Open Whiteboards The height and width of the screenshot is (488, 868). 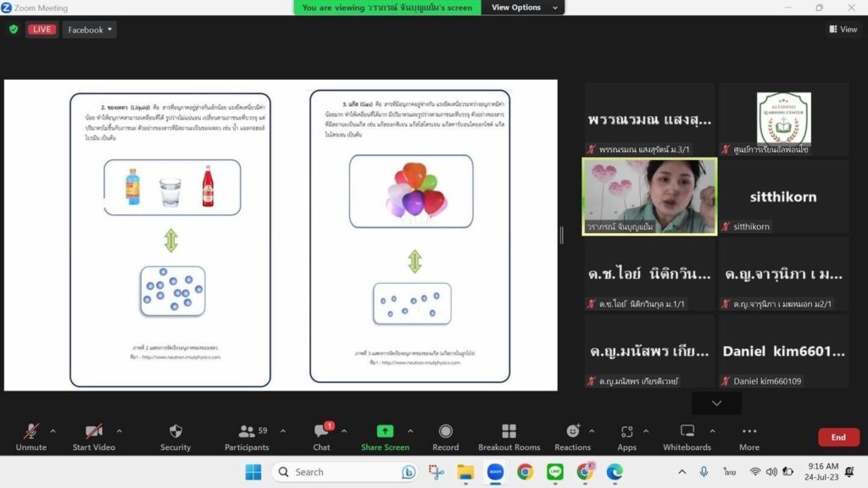click(x=687, y=432)
